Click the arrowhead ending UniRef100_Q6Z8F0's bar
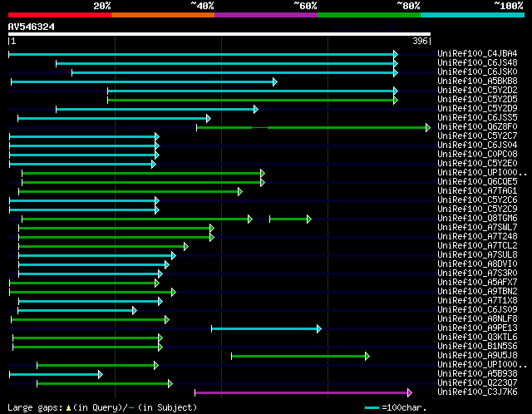Screen dimensions: 532x414 coord(428,127)
